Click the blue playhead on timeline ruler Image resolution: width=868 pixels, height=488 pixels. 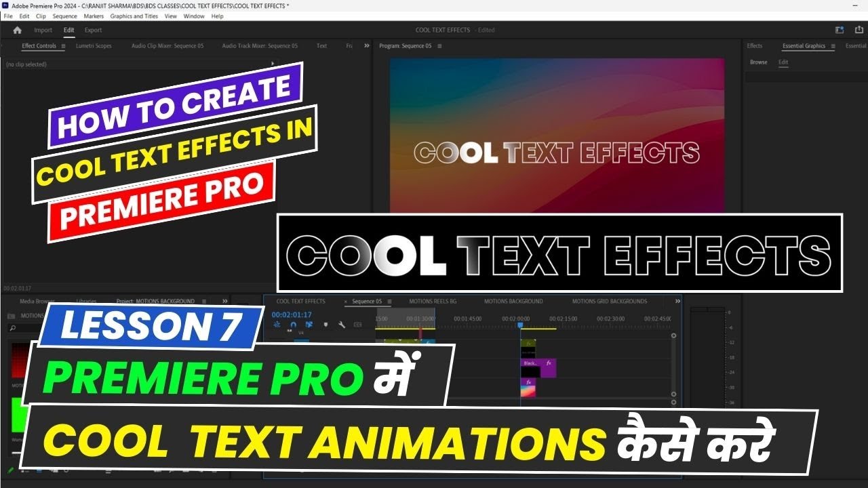click(x=521, y=325)
